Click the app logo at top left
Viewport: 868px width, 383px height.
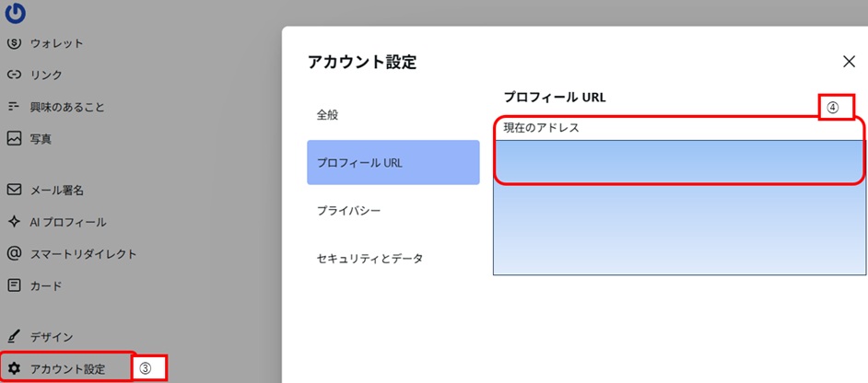(x=15, y=12)
